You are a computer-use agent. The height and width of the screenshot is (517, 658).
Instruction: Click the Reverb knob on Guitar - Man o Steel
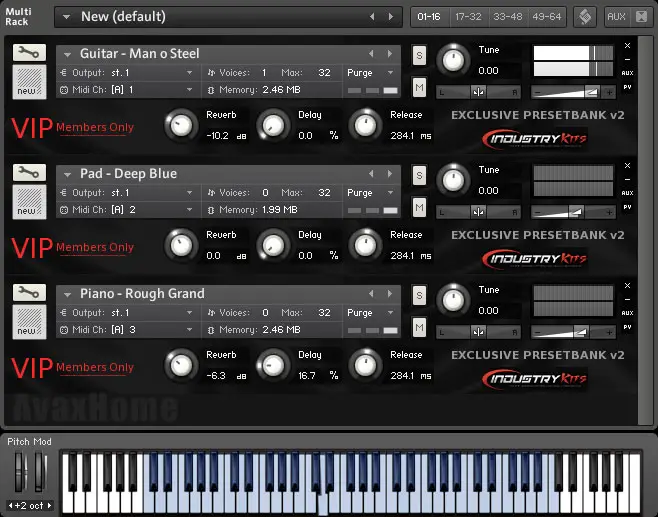point(181,125)
